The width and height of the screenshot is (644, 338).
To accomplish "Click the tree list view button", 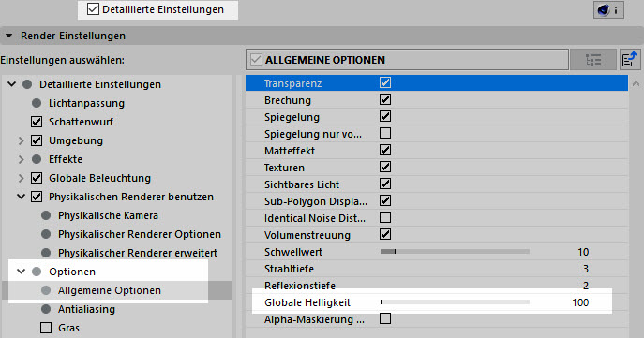I will point(593,60).
